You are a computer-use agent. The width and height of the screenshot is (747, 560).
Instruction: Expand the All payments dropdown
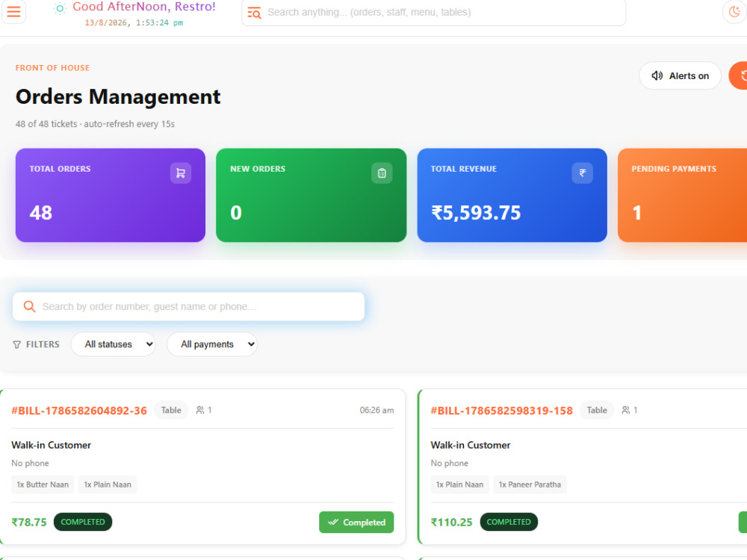tap(212, 344)
